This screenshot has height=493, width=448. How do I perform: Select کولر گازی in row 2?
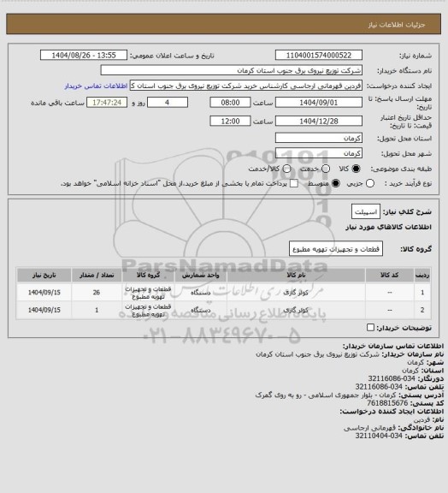click(296, 310)
